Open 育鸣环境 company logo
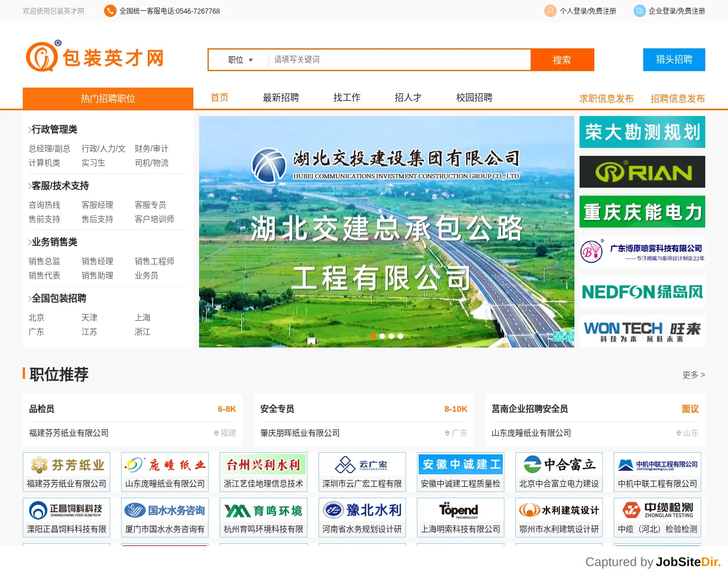This screenshot has width=728, height=579. (x=263, y=510)
